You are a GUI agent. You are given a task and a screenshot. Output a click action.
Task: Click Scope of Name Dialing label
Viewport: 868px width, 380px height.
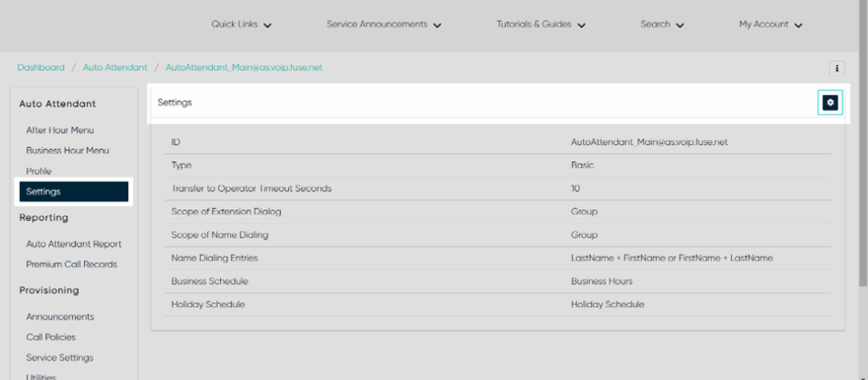[220, 235]
